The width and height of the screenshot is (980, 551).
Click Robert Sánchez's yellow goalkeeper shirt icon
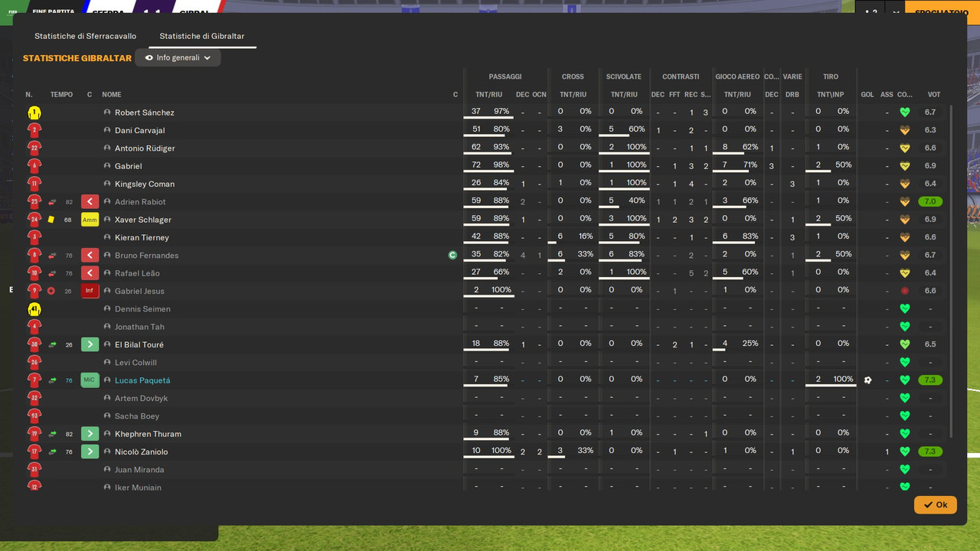[x=34, y=112]
